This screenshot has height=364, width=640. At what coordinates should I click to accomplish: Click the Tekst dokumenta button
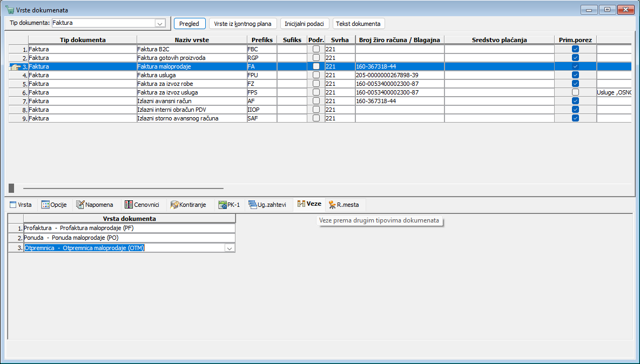pos(359,24)
